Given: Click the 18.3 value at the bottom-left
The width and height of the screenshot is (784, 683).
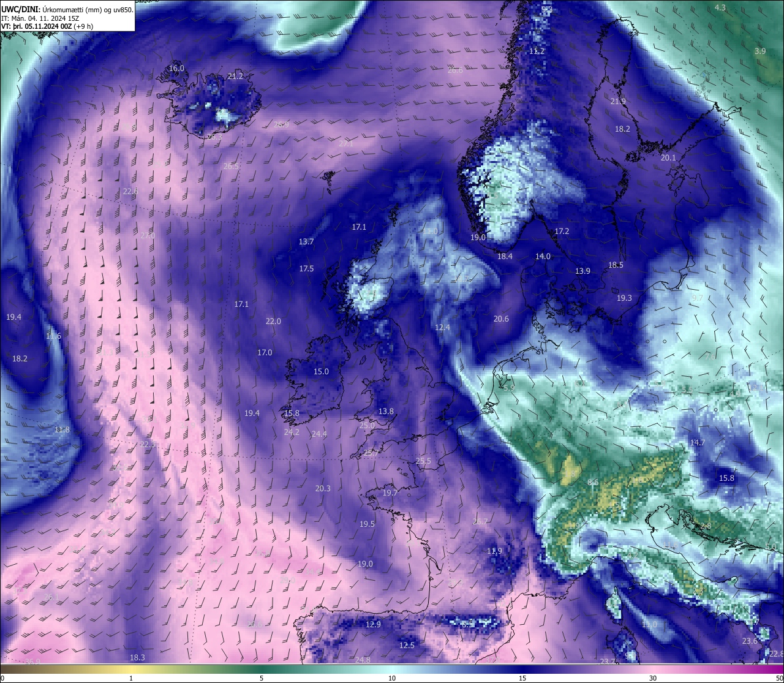Looking at the screenshot, I should 137,657.
